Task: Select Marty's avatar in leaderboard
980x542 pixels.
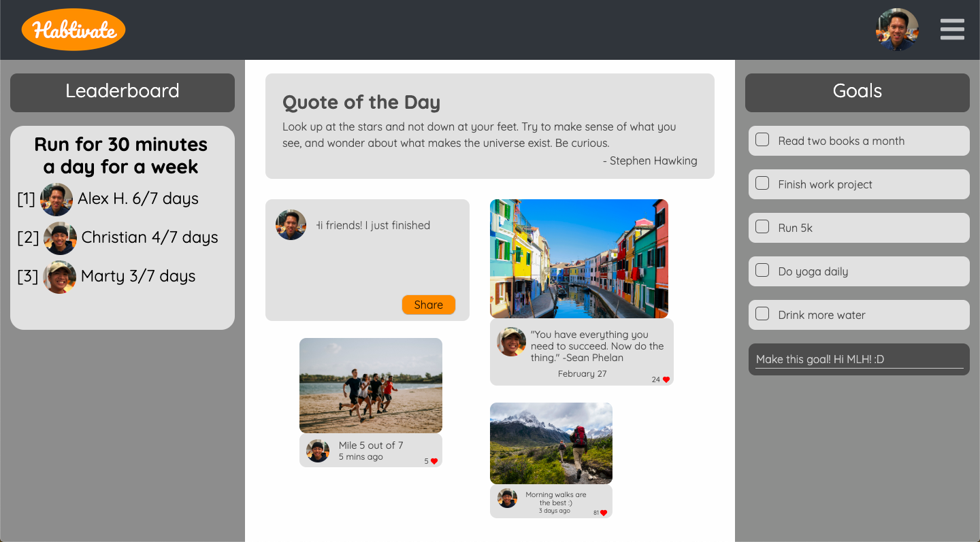Action: tap(60, 277)
